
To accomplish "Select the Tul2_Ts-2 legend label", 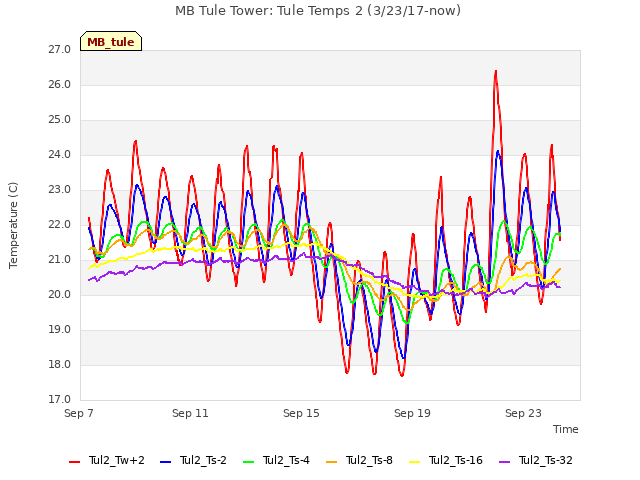I will coord(203,460).
